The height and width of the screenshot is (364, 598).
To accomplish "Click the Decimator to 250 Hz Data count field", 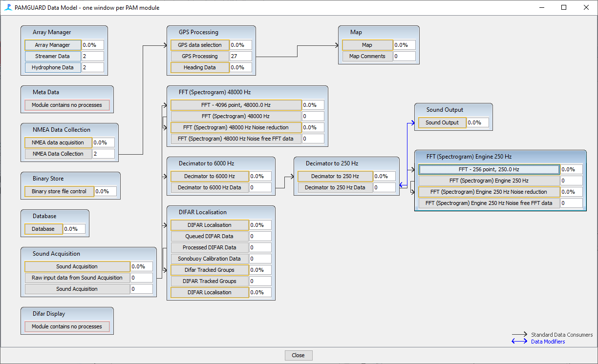I will [384, 187].
